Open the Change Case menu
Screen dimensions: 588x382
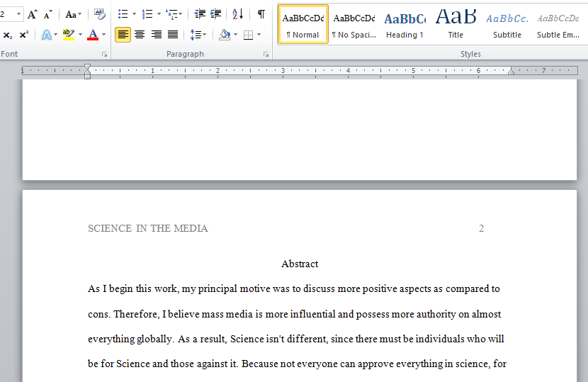point(73,15)
